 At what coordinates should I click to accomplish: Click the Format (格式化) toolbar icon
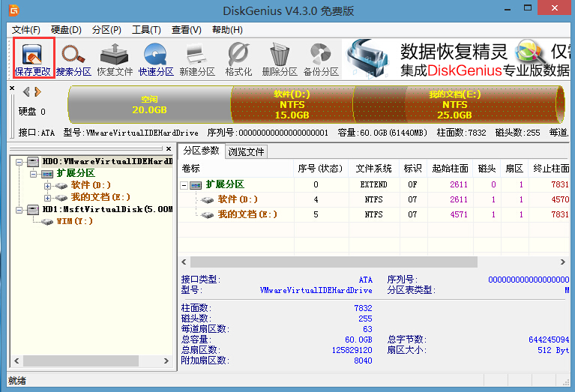(x=238, y=58)
